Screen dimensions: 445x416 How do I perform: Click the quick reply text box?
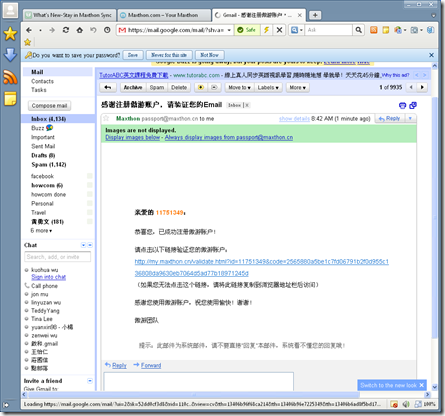pos(199,381)
